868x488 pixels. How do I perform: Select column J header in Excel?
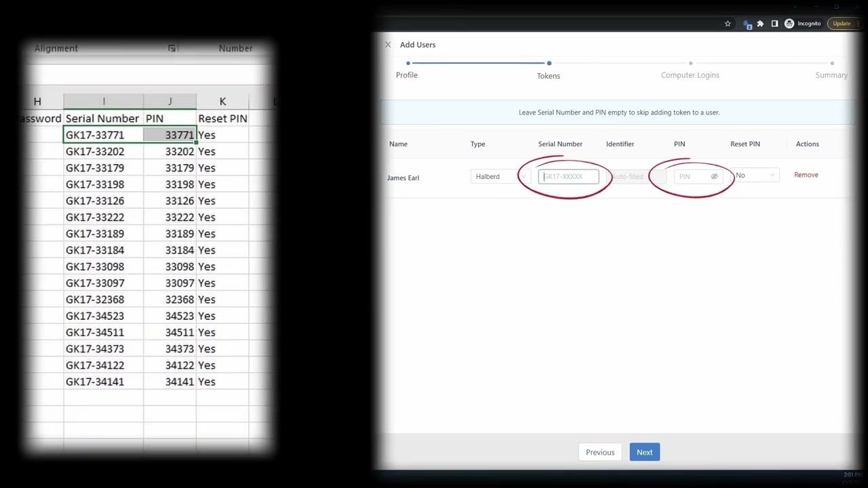[170, 102]
